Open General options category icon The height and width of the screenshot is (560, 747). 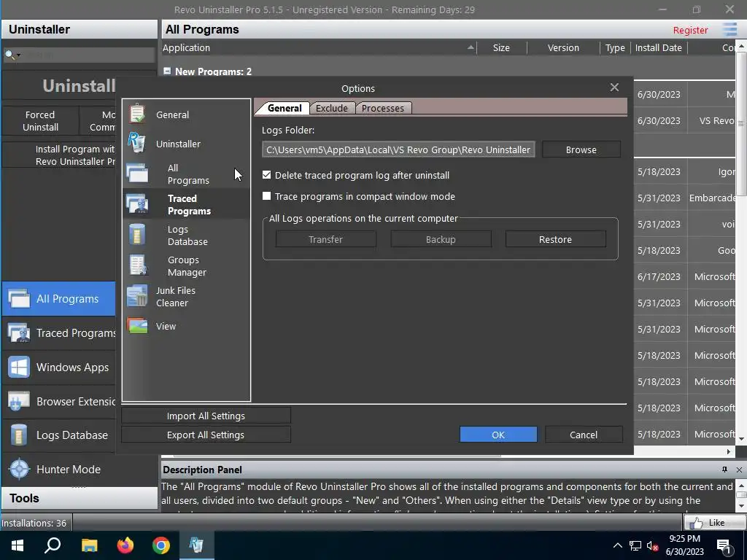pyautogui.click(x=137, y=113)
